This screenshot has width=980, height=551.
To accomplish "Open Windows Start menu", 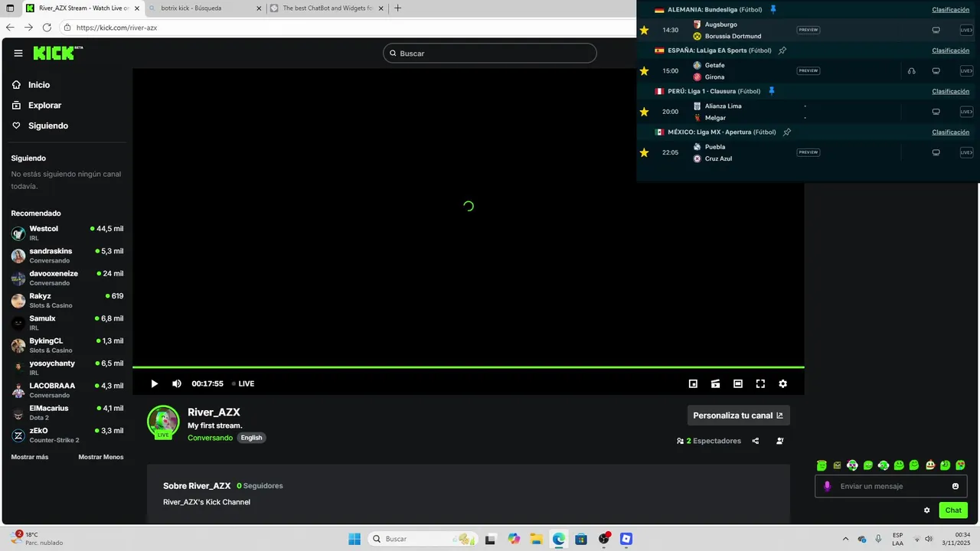I will pyautogui.click(x=354, y=539).
